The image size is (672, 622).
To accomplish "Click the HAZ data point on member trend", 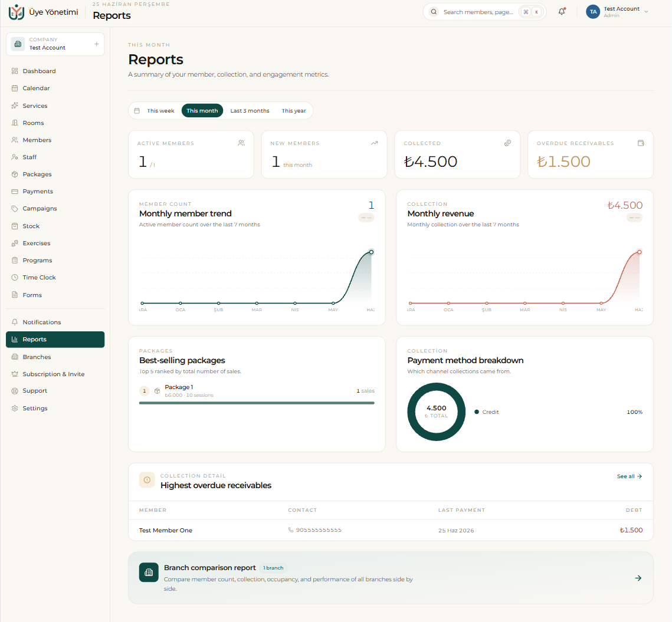I will pos(371,252).
